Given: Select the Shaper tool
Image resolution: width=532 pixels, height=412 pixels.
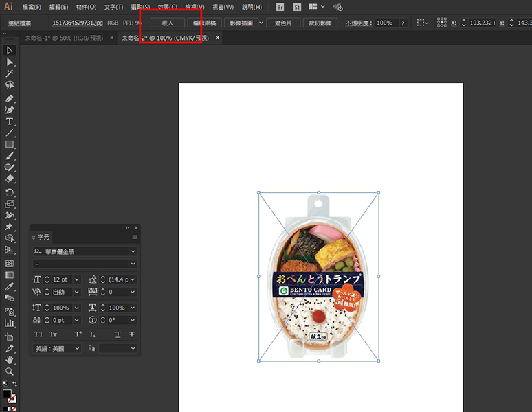Looking at the screenshot, I should 10,168.
